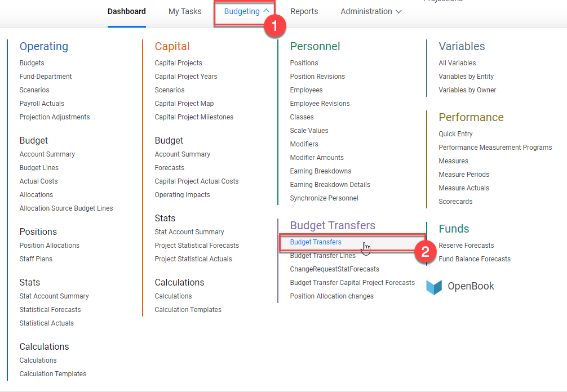Open Reserve Forecasts under Funds
This screenshot has height=392, width=567.
click(x=466, y=245)
